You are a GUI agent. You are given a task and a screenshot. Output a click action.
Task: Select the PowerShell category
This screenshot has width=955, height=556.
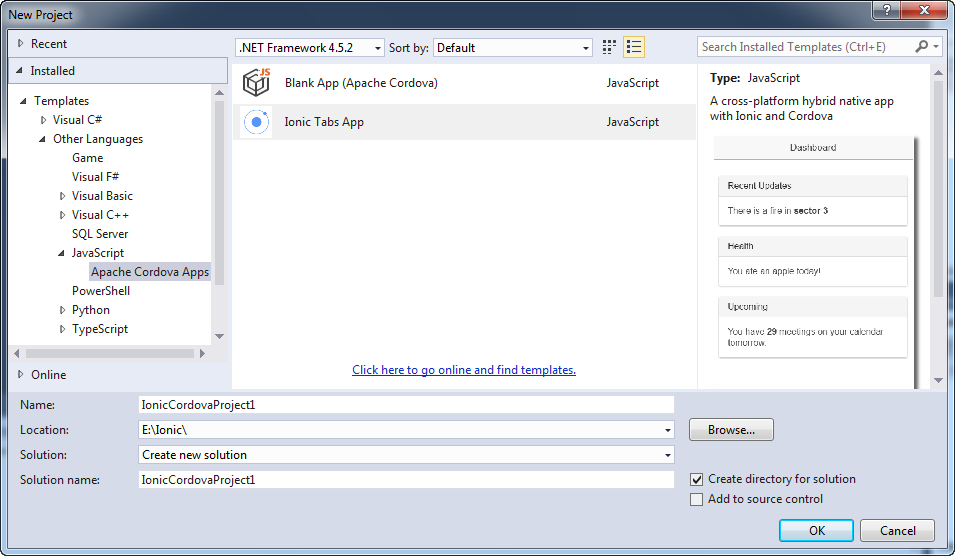click(101, 291)
